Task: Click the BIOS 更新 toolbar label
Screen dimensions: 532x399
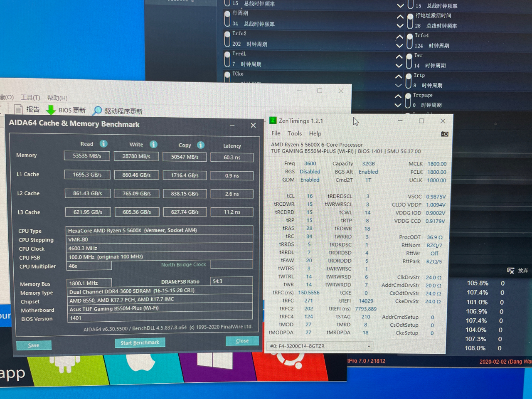Action: 72,110
